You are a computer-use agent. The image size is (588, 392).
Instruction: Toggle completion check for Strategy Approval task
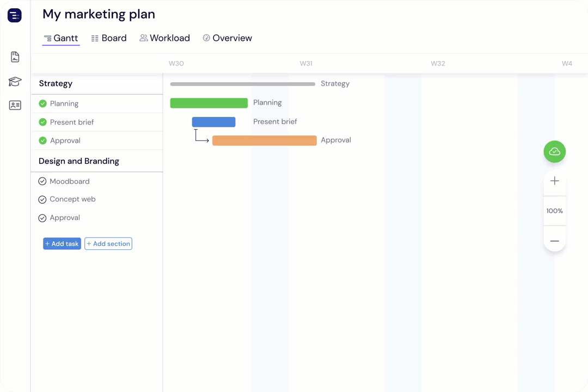pos(43,140)
